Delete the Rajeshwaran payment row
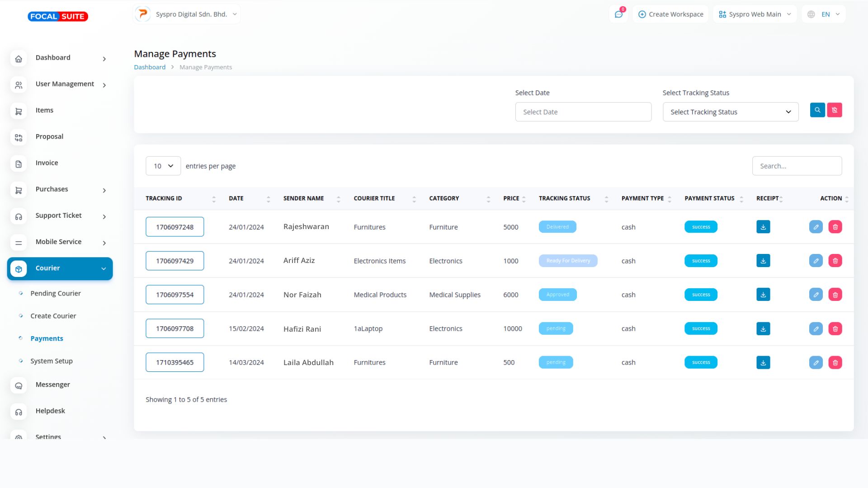868x488 pixels. [x=835, y=227]
